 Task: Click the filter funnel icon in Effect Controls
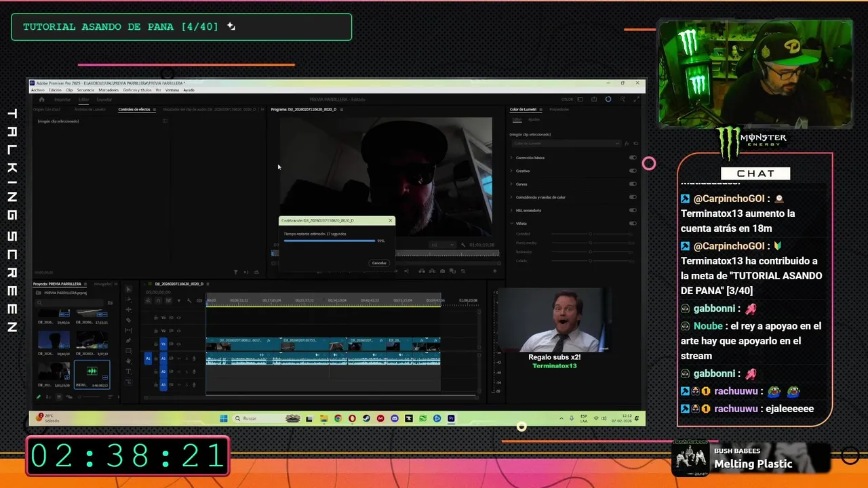(x=235, y=272)
